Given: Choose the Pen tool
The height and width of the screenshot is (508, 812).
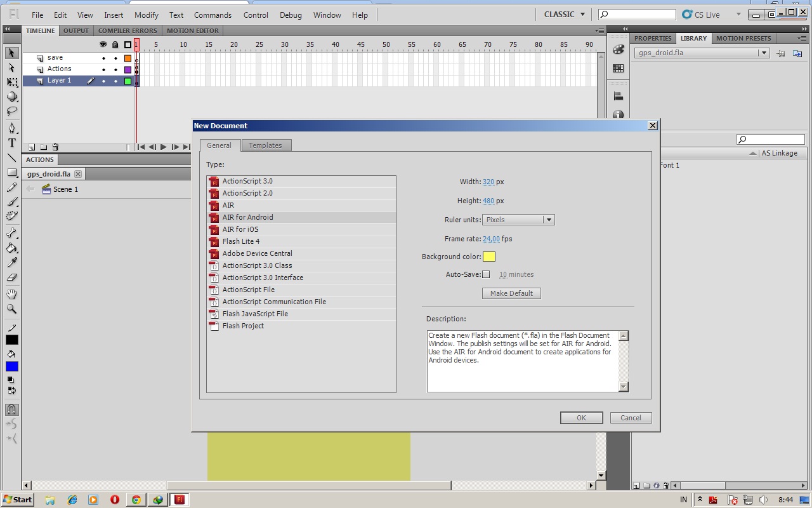Looking at the screenshot, I should (x=11, y=127).
